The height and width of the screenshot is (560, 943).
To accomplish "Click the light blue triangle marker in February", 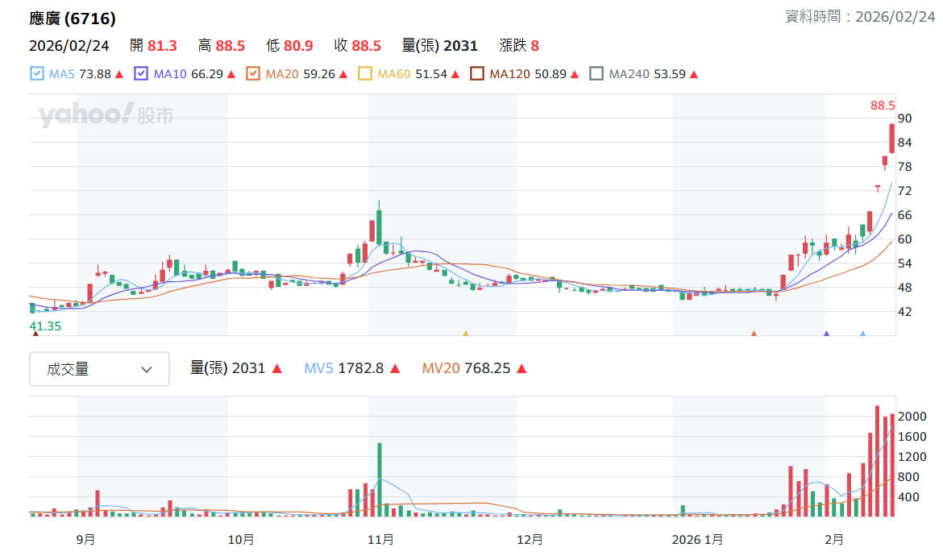I will point(863,333).
